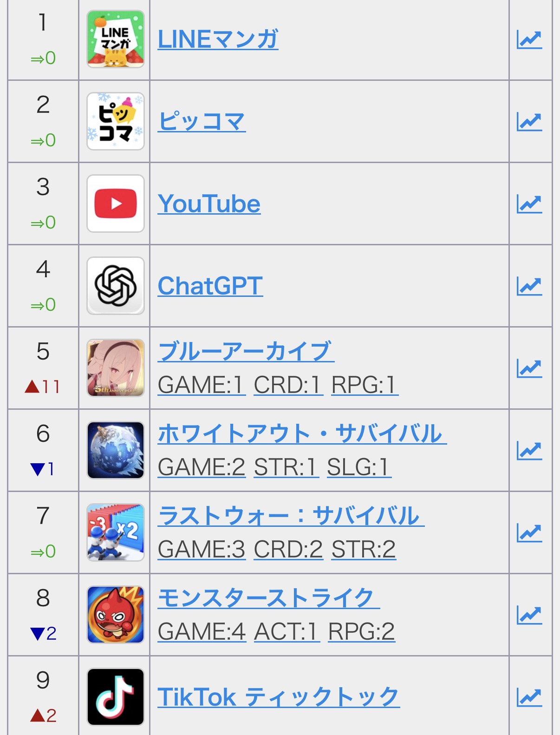Screen dimensions: 560x735
Task: Click the モンスターストライク game thumbnail
Action: pos(116,614)
